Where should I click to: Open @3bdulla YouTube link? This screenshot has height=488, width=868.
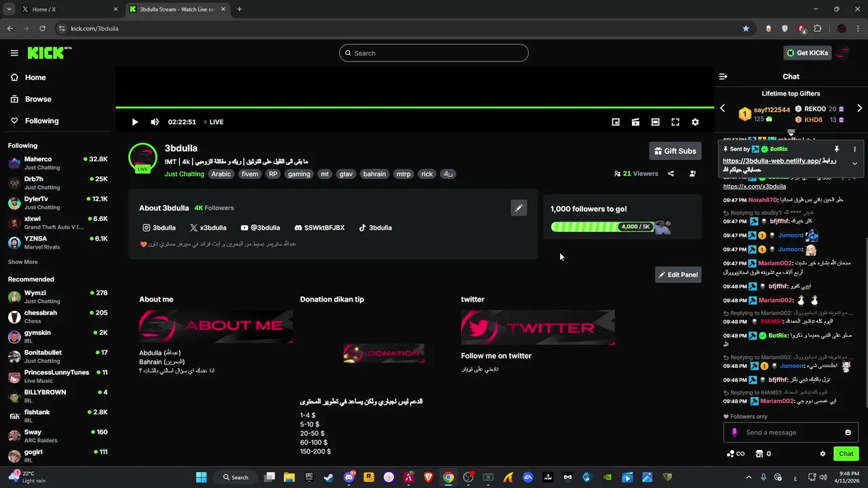(260, 228)
